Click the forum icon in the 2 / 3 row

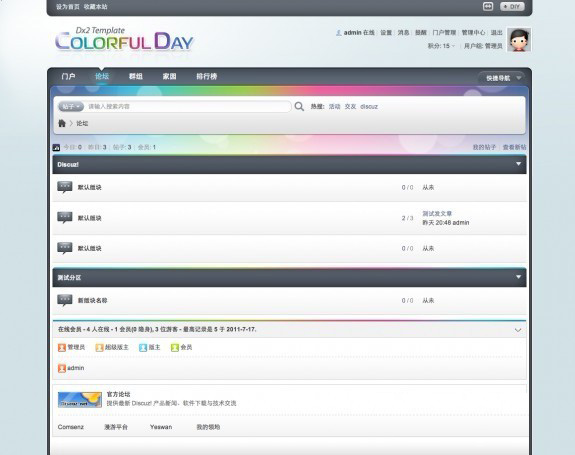click(x=65, y=217)
